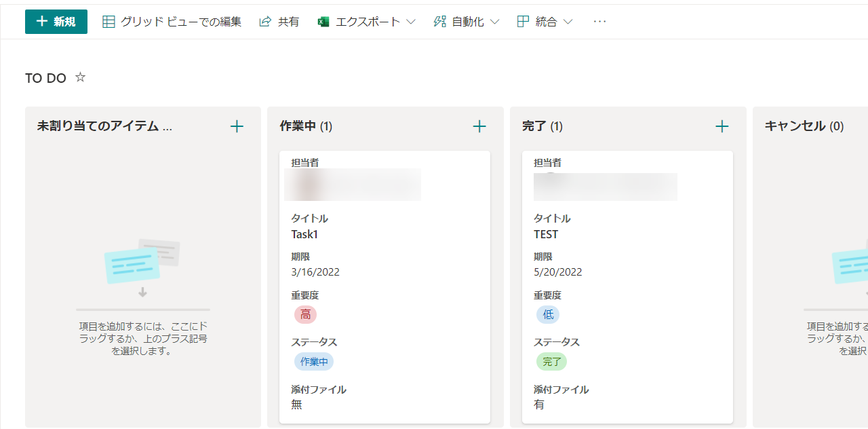Click the 共有 share icon
The height and width of the screenshot is (429, 868).
[x=265, y=22]
